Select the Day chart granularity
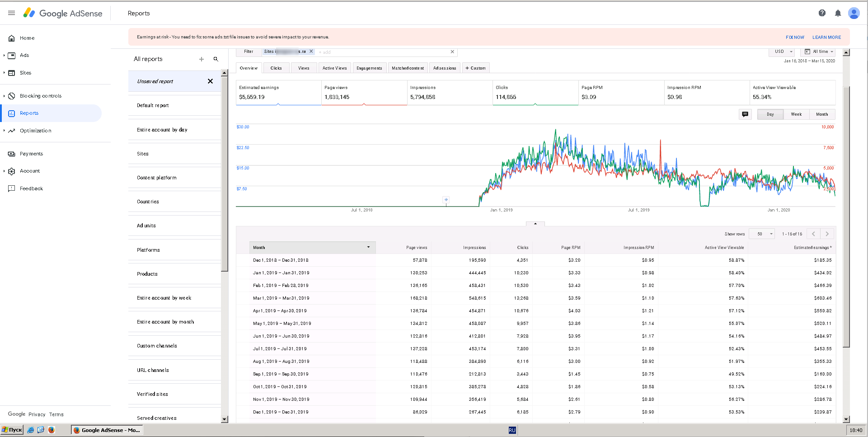 [770, 114]
